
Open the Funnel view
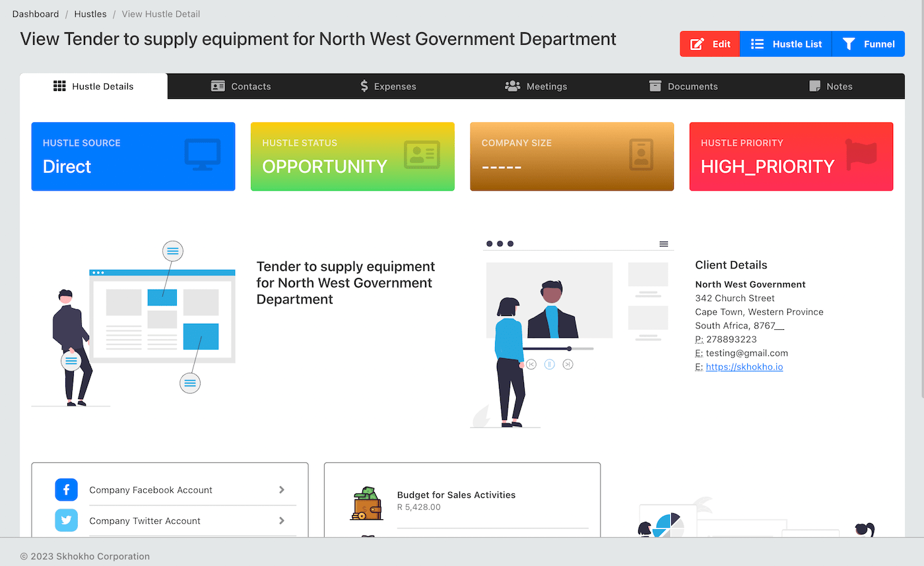click(868, 44)
